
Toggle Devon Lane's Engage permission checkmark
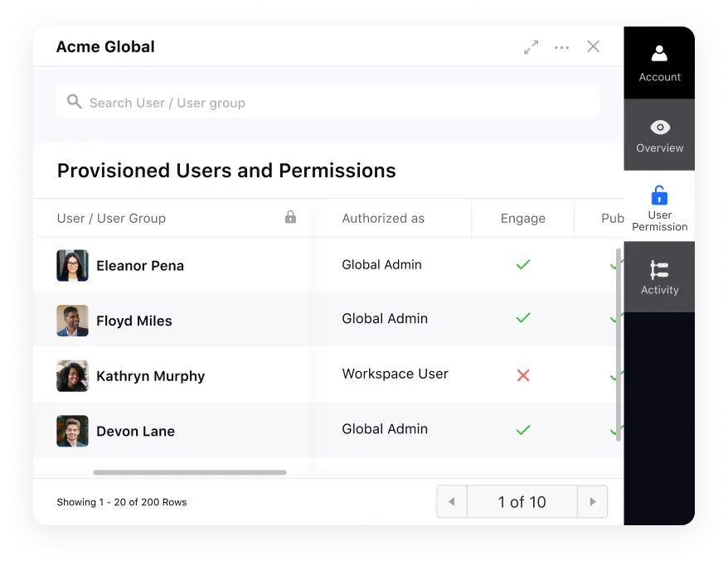click(x=522, y=430)
